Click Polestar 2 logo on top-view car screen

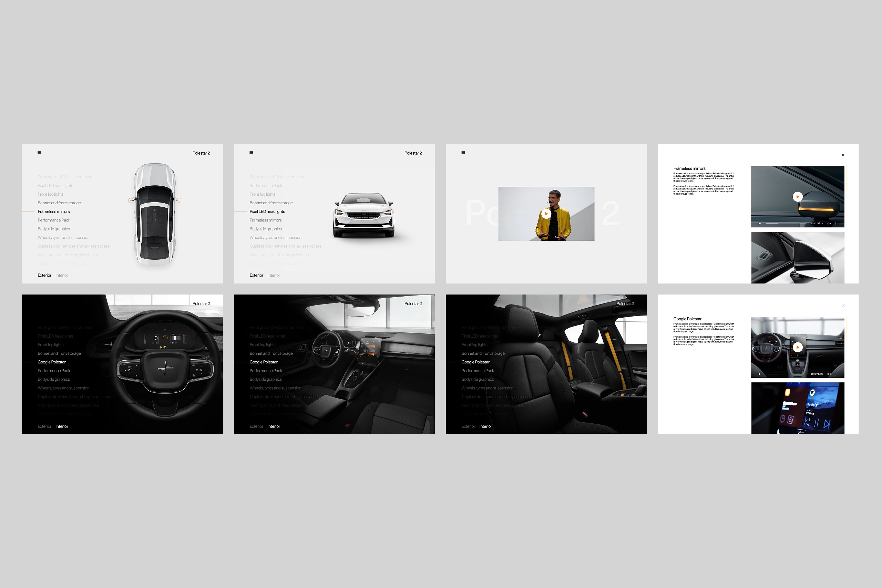click(201, 153)
